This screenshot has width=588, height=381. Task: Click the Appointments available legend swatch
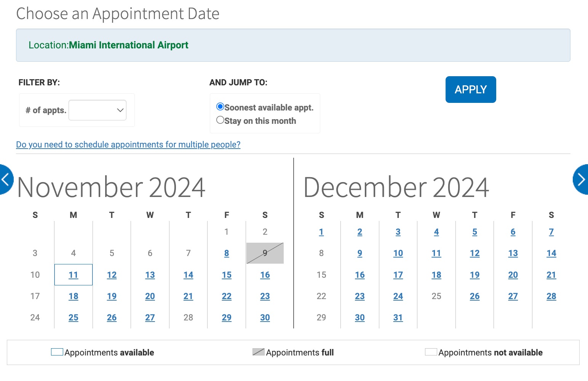click(56, 351)
